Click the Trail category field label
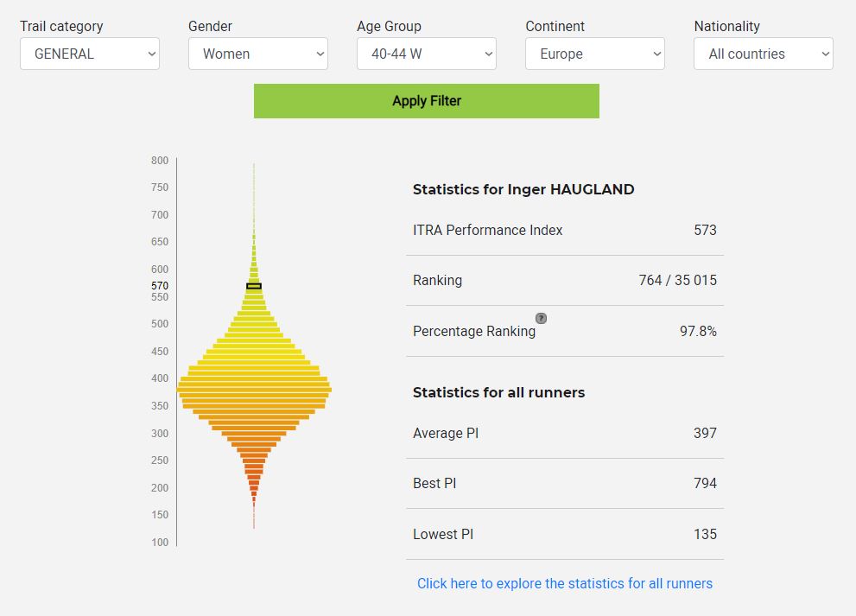This screenshot has height=616, width=856. (x=61, y=26)
